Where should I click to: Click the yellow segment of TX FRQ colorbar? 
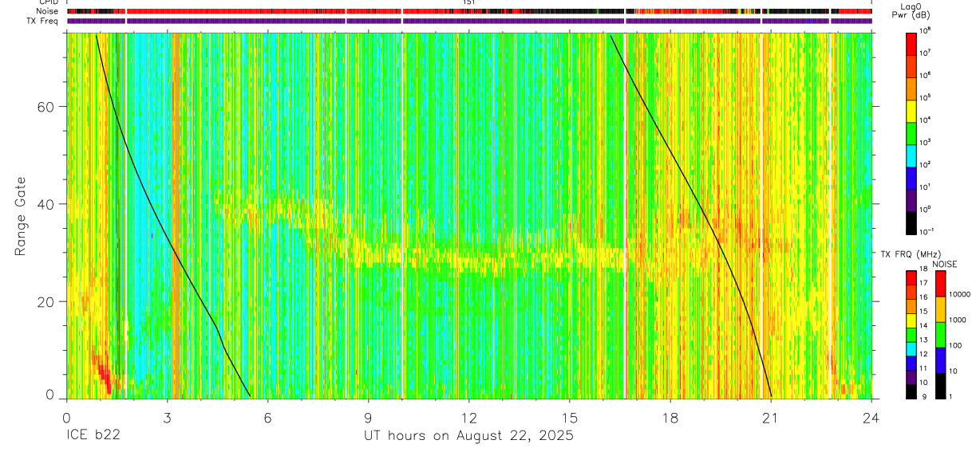pos(911,320)
